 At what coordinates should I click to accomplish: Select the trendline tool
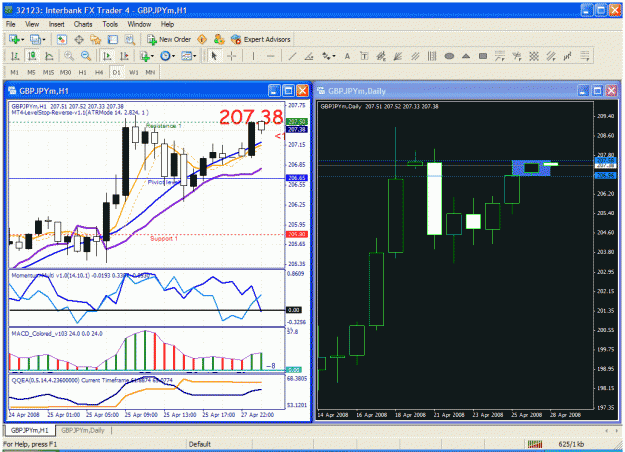click(292, 56)
